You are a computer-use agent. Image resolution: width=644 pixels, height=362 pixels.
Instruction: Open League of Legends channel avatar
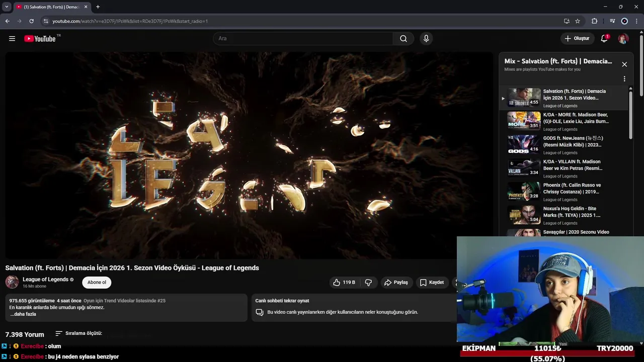(x=12, y=282)
